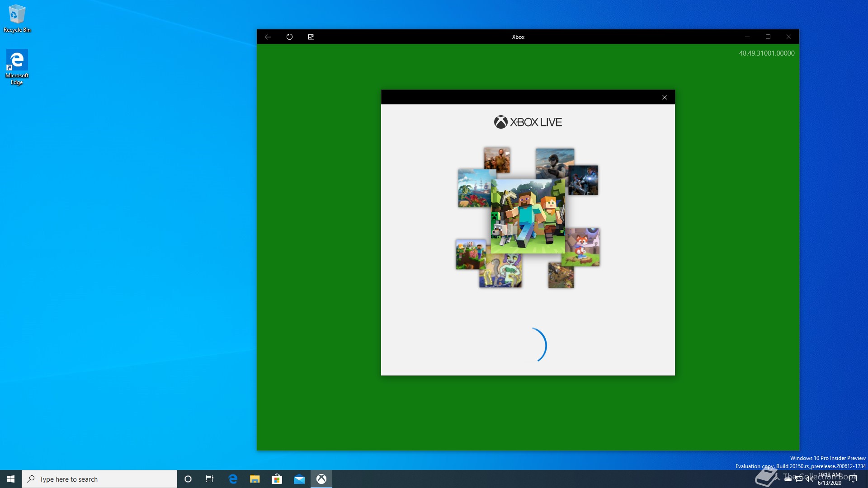
Task: Click the Type here to search box
Action: pyautogui.click(x=99, y=479)
